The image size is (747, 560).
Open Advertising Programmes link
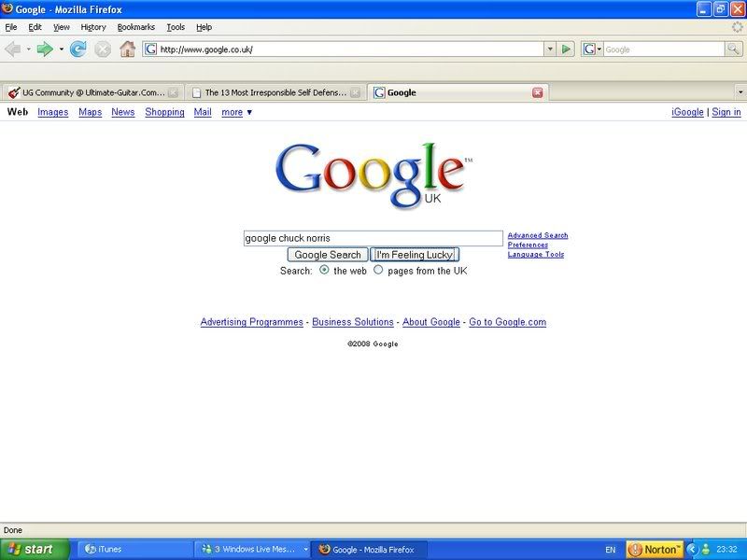coord(251,322)
